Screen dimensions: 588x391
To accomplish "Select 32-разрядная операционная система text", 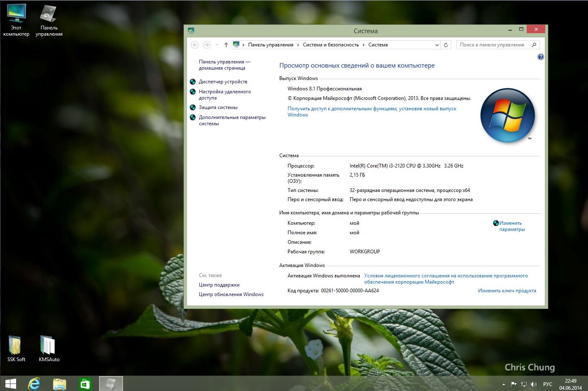I will (x=410, y=190).
